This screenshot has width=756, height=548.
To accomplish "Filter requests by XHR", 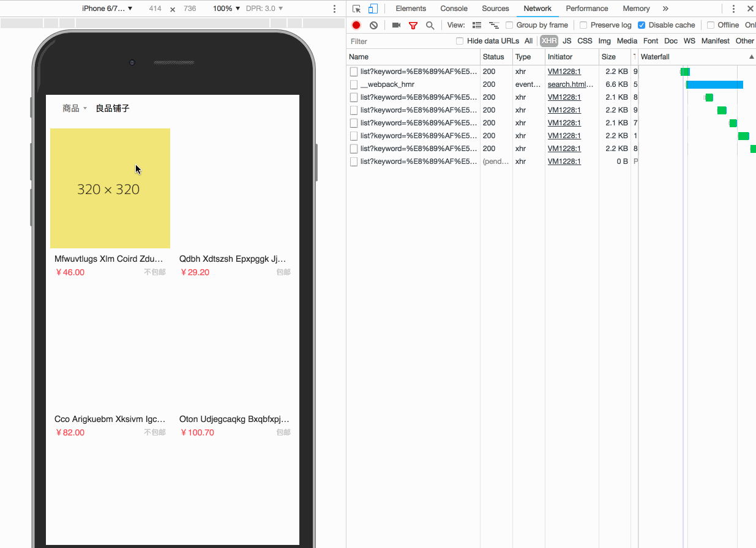I will 549,41.
